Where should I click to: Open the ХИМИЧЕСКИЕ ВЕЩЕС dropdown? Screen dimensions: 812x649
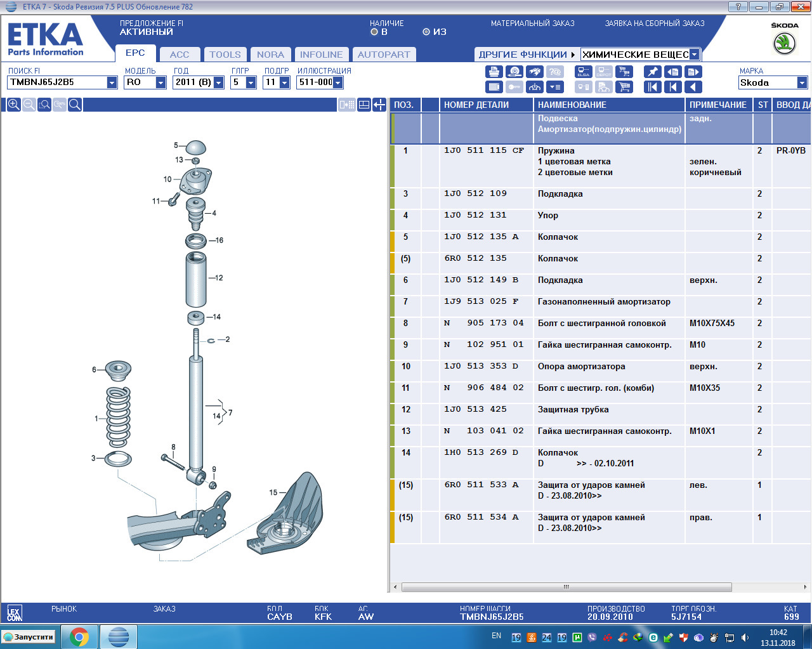[694, 55]
